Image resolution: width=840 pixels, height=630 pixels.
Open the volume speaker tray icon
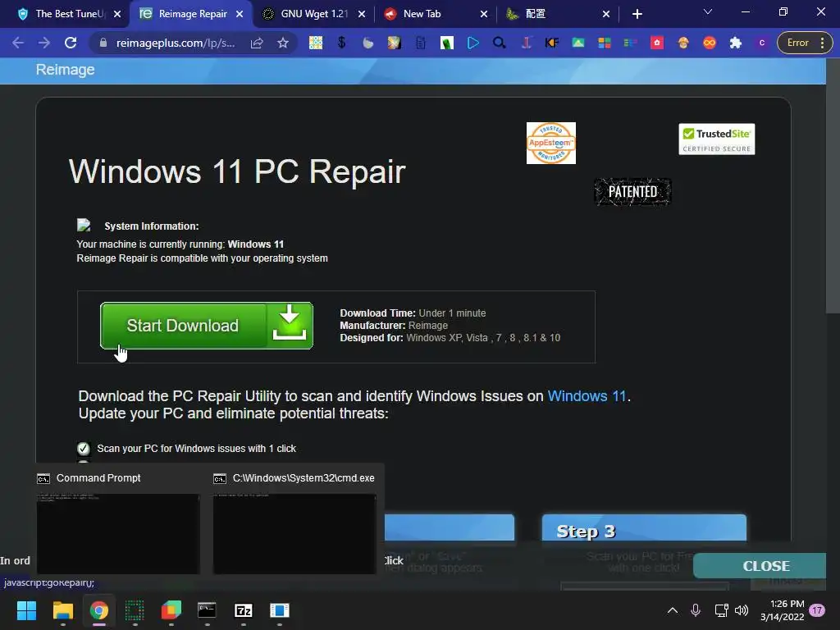(x=742, y=610)
